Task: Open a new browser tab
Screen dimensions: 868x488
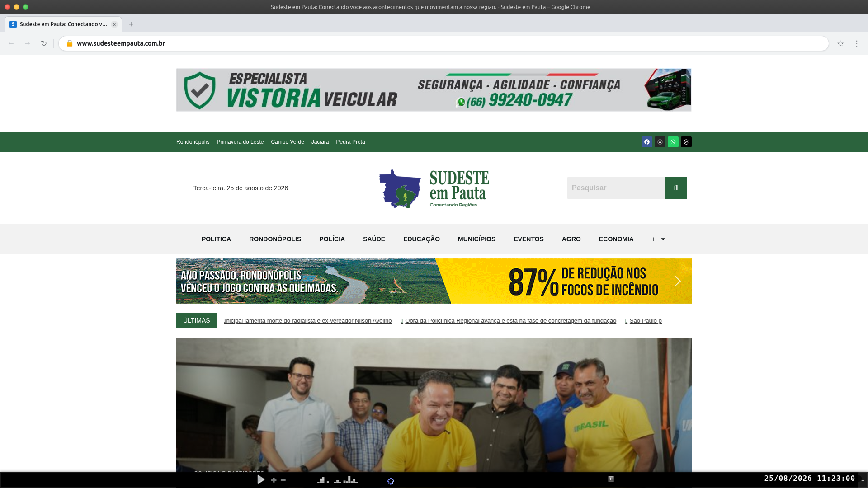Action: (131, 24)
